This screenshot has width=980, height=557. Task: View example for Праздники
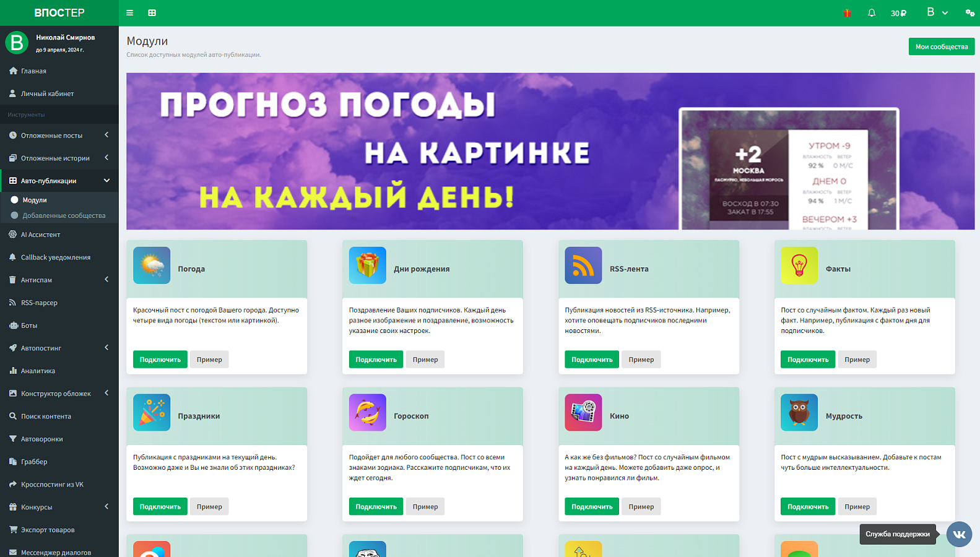click(209, 507)
